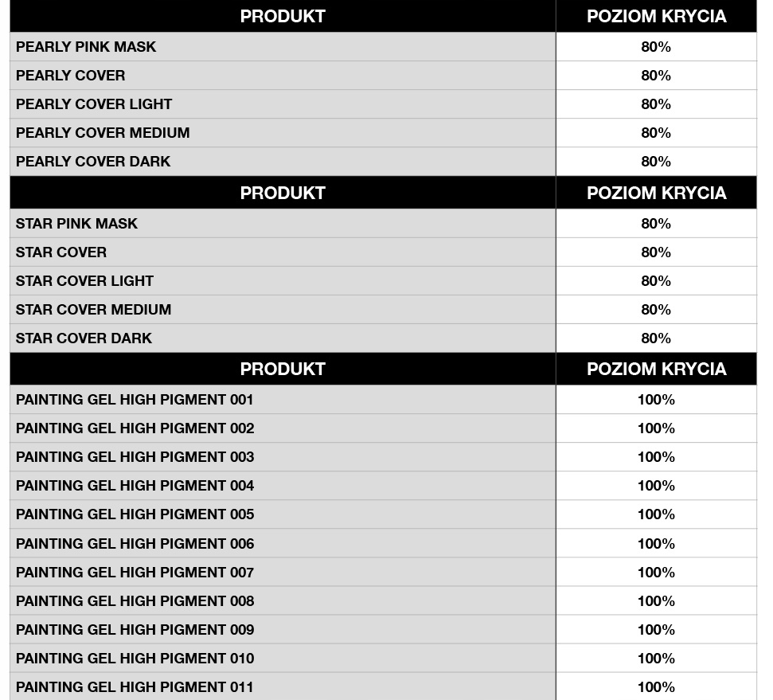Click the PEARLY PINK MASK product cell
Screen dimensions: 773x700
pos(86,47)
